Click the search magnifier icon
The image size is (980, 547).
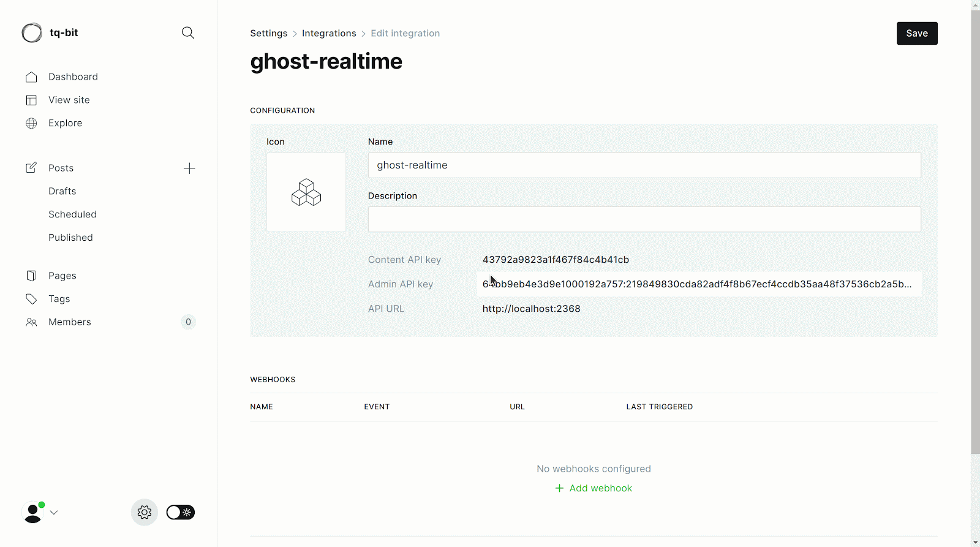188,33
